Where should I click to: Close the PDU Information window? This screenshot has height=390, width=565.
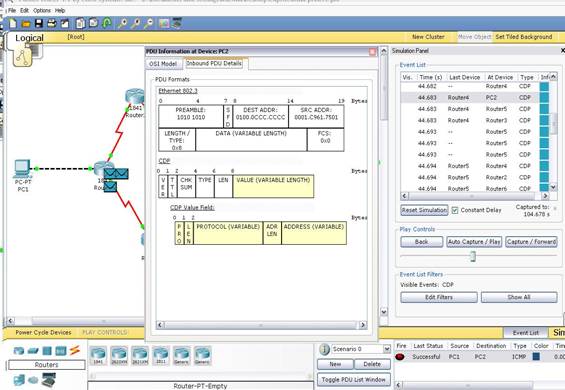click(x=373, y=52)
